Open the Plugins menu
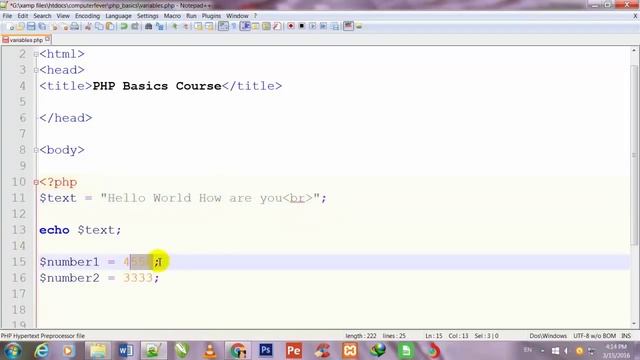Viewport: 640px width, 360px height. [211, 16]
